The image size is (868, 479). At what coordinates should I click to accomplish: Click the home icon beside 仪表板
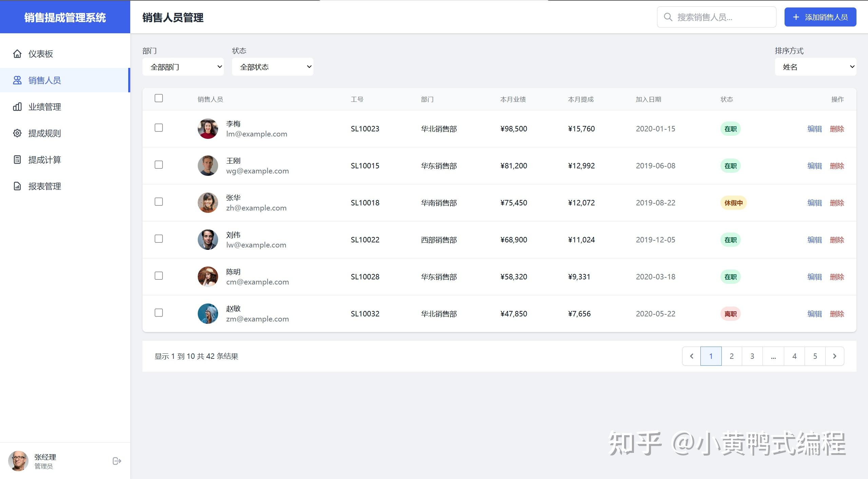point(17,54)
